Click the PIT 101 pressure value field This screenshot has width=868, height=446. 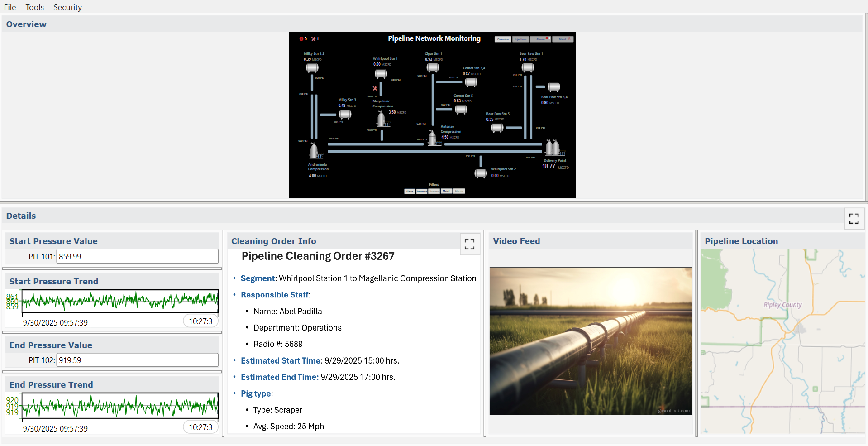[x=137, y=257]
